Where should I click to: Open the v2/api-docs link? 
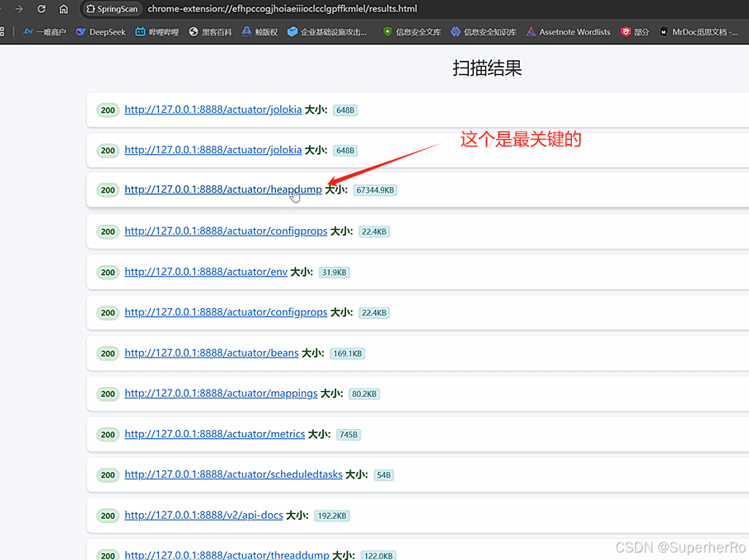(x=204, y=516)
